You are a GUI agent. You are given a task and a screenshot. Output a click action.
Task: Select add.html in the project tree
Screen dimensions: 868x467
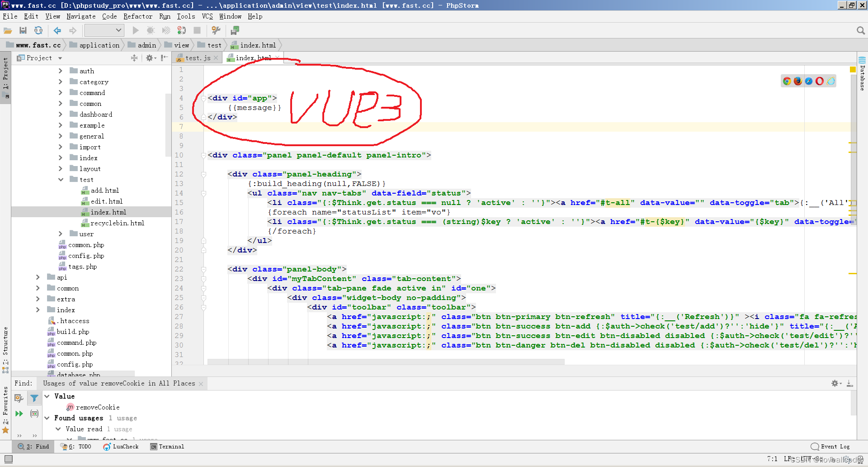point(100,191)
